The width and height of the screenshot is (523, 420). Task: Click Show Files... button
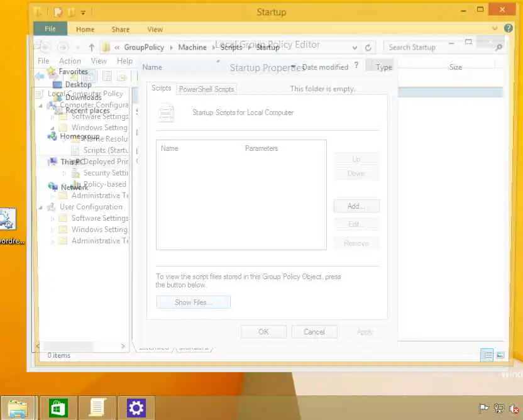[x=193, y=302]
